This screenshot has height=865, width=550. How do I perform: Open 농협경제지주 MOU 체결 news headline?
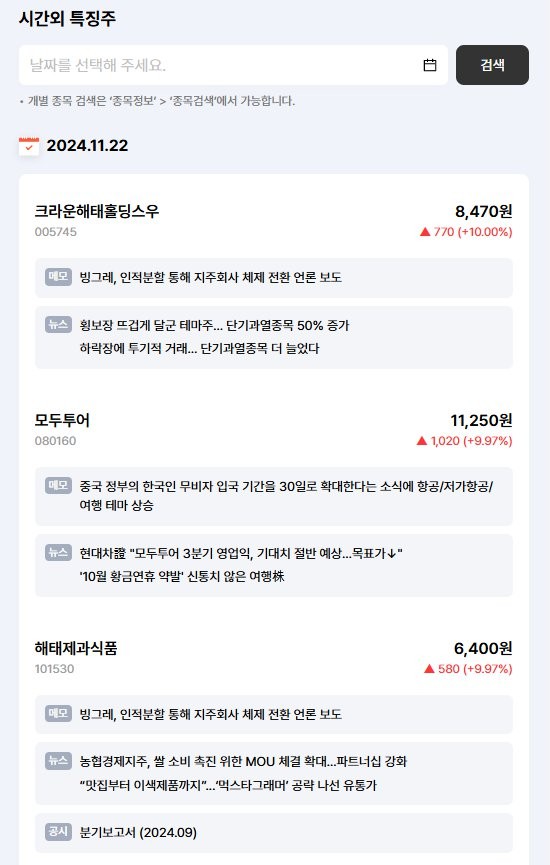point(243,761)
